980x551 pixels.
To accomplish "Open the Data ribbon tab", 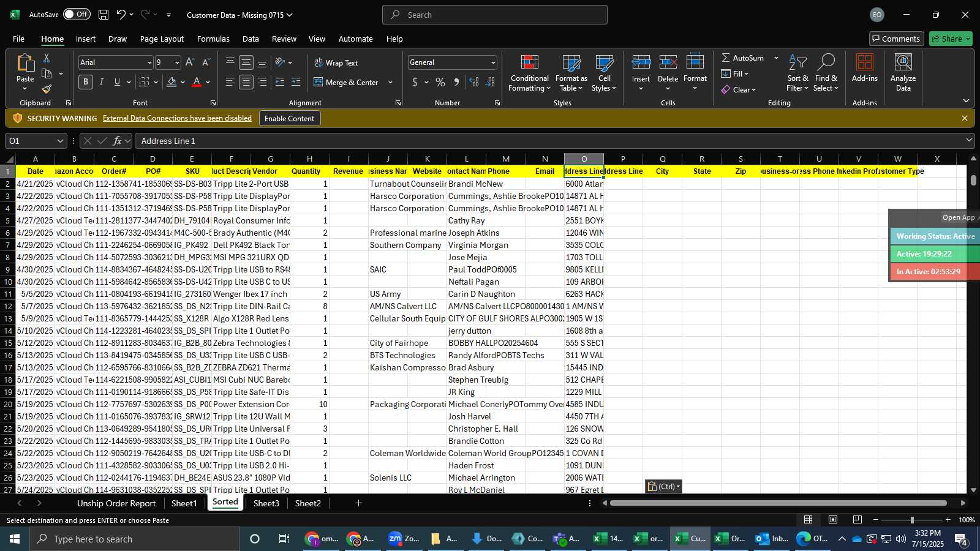I will point(251,39).
